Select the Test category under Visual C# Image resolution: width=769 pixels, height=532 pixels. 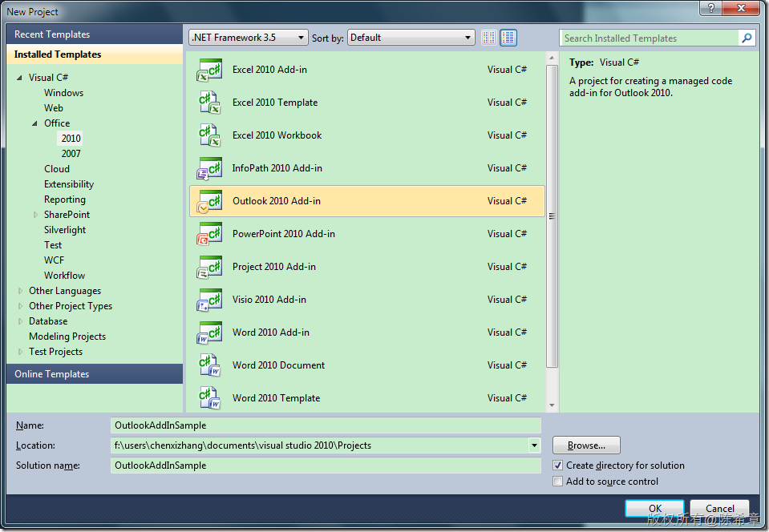53,245
